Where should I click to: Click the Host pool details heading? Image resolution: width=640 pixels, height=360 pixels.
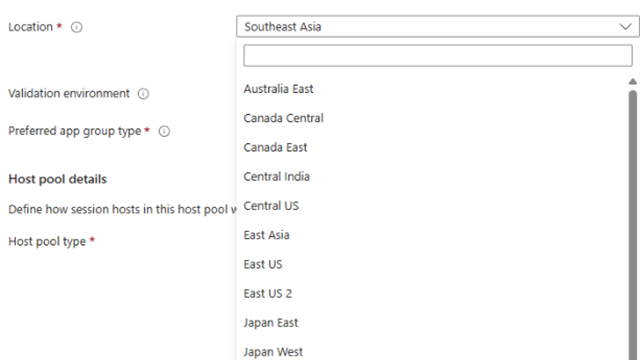tap(58, 179)
